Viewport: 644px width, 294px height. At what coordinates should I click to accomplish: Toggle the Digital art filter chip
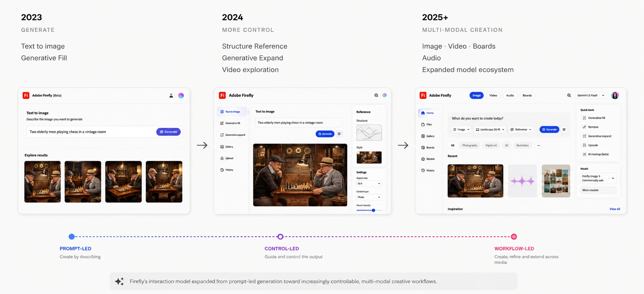[491, 146]
